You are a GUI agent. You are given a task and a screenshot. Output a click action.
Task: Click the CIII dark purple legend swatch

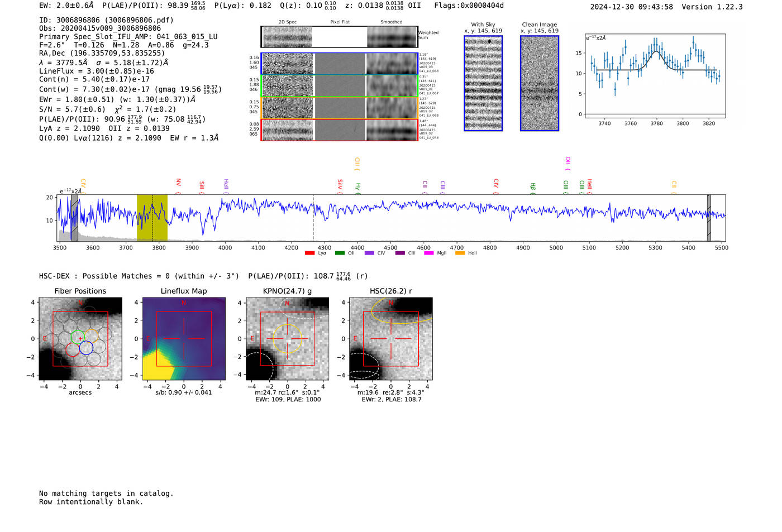point(400,253)
